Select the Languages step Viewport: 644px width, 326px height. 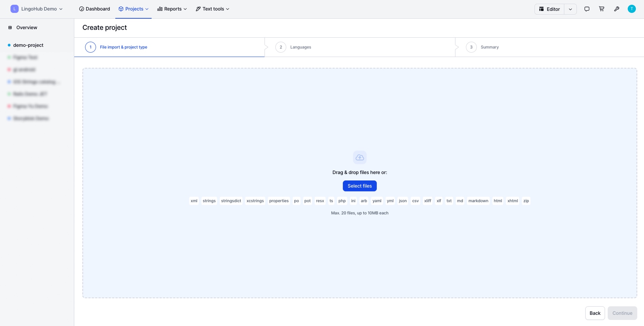pos(300,47)
